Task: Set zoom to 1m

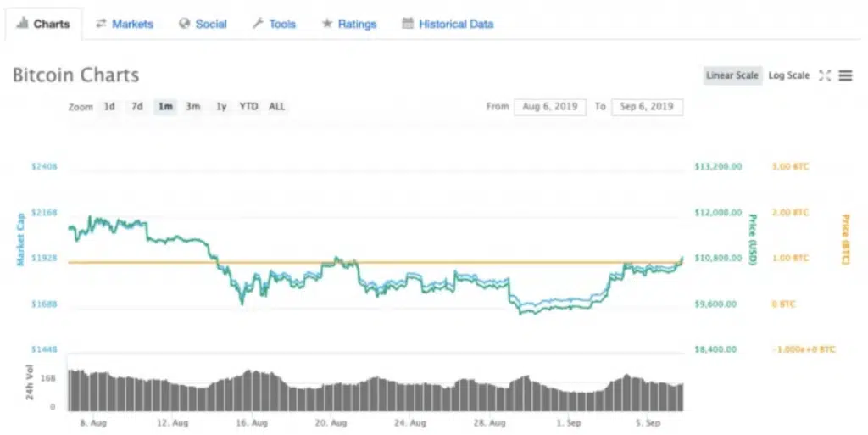Action: click(x=165, y=106)
